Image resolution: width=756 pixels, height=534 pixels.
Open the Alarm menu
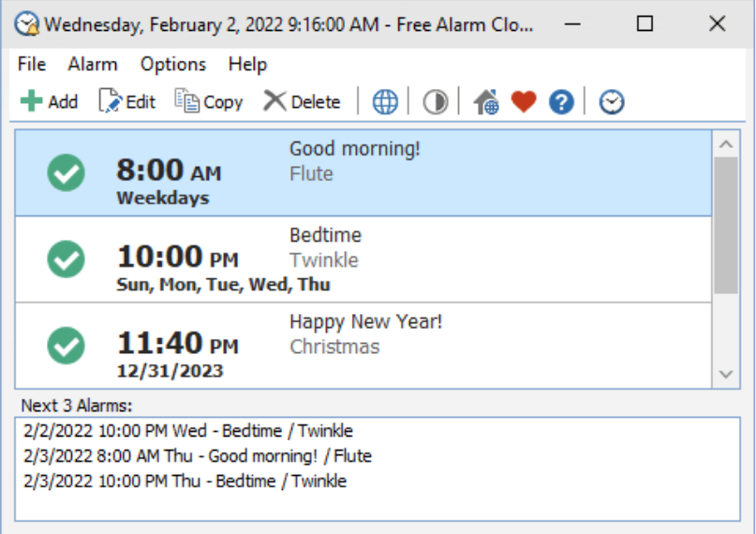coord(93,64)
